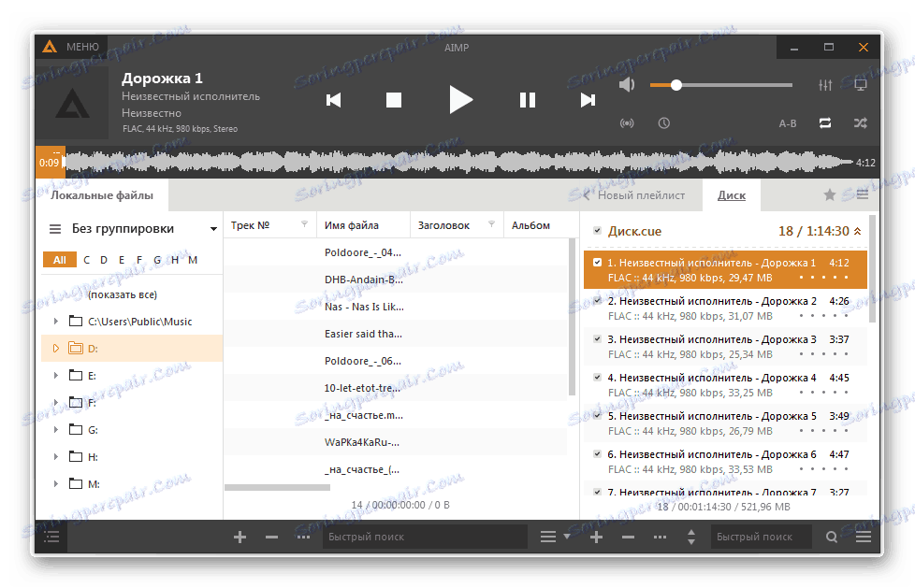The height and width of the screenshot is (588, 915).
Task: Filter the library by letter G
Action: 157,260
